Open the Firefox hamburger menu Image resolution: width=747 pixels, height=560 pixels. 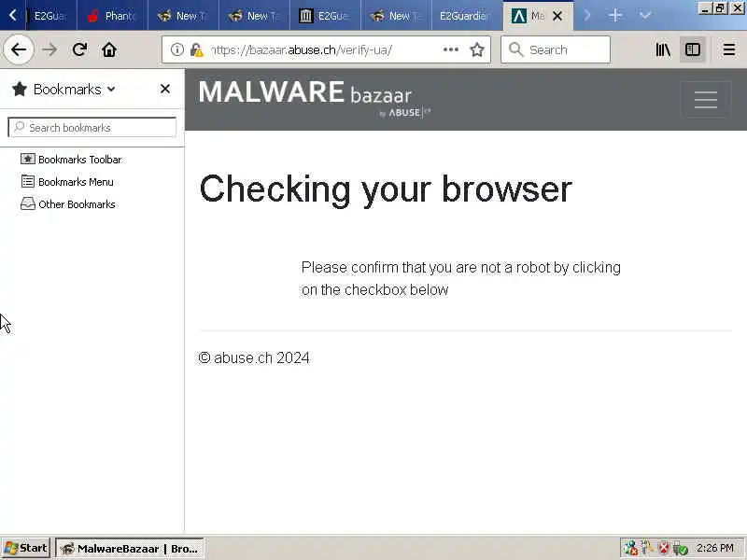[x=729, y=49]
